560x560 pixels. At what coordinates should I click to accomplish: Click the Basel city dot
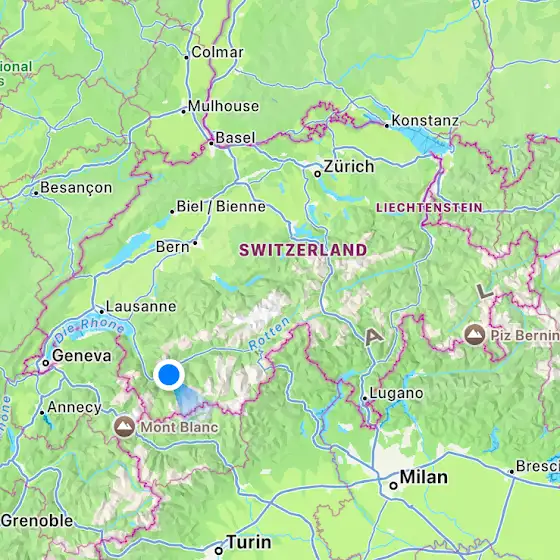tap(211, 143)
